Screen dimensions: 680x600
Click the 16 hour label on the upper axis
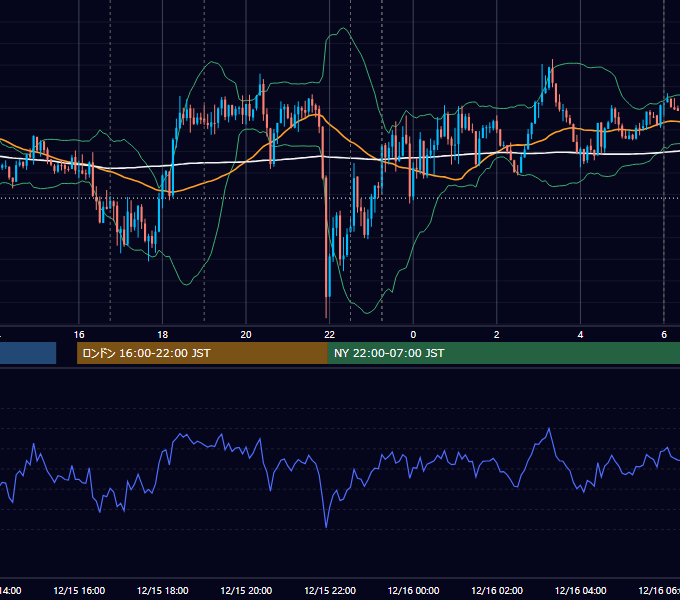[79, 334]
